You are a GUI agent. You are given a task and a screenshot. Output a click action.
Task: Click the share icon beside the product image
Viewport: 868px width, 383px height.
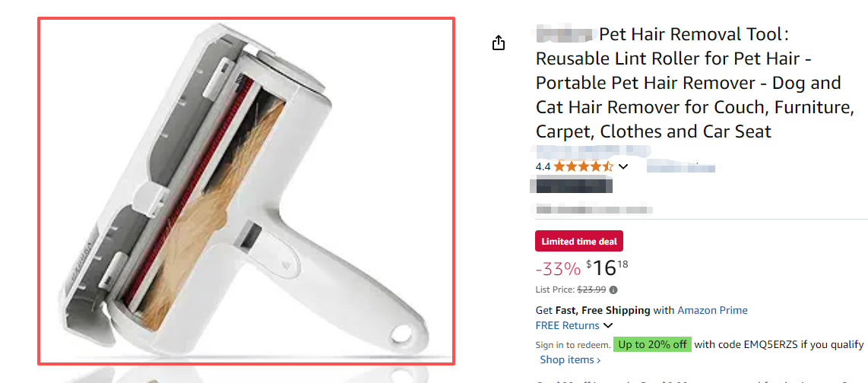[499, 43]
